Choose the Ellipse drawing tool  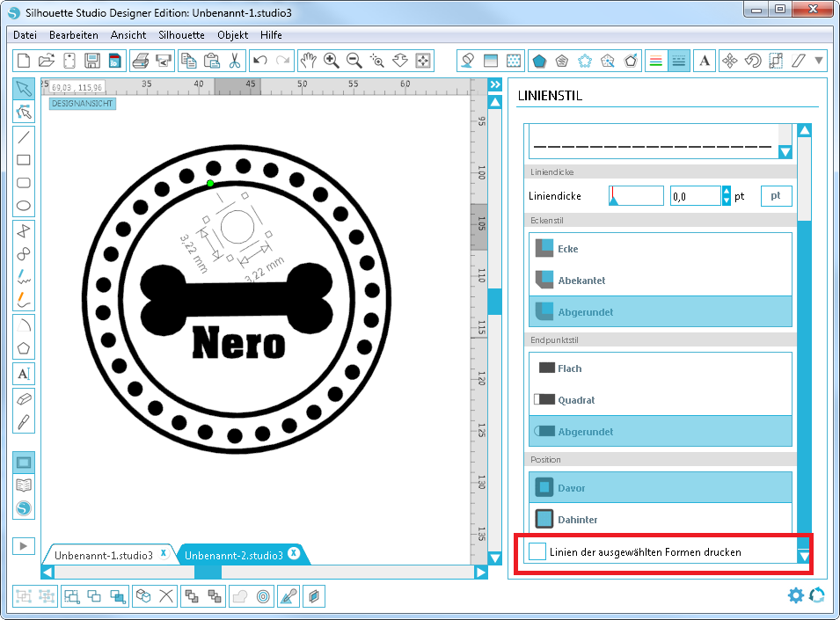[24, 207]
